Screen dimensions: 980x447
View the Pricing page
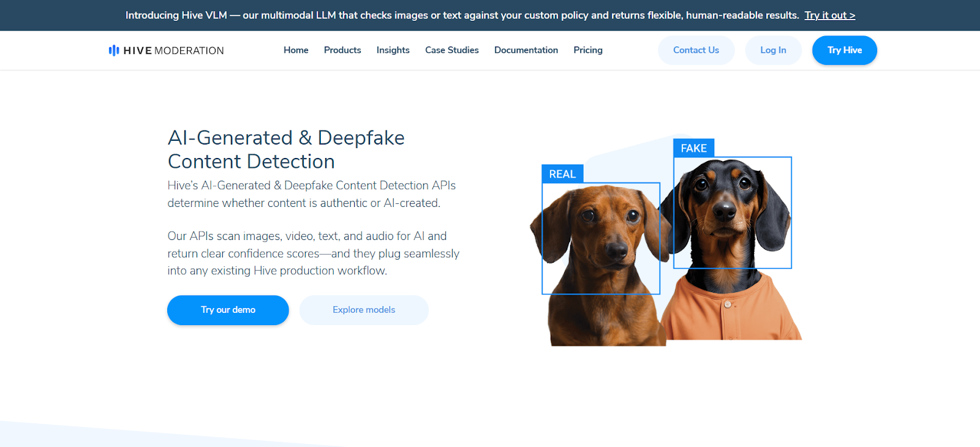(x=588, y=50)
